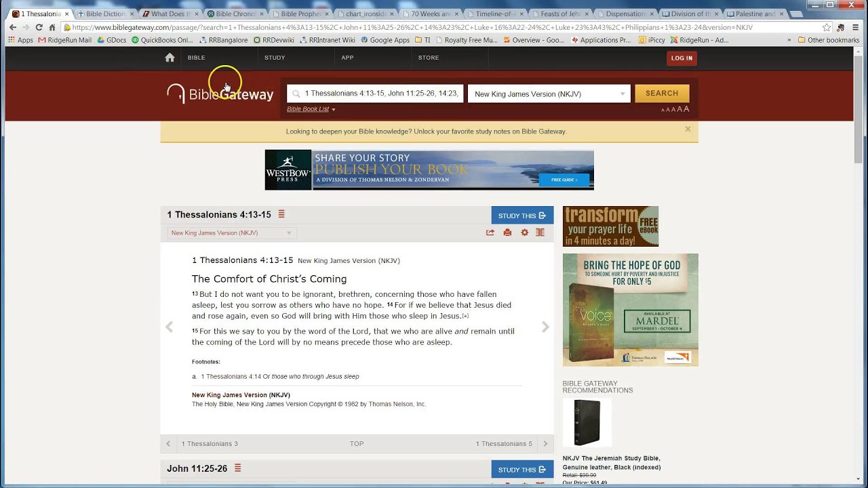Viewport: 868px width, 488px height.
Task: Open the iPiccy bookmark
Action: pos(652,40)
